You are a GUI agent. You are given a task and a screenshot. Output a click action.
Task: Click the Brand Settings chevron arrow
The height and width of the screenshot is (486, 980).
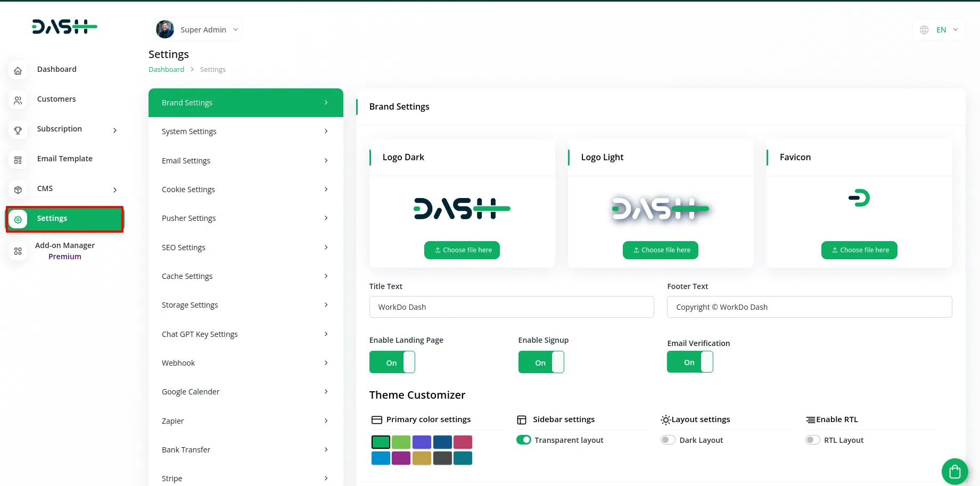[x=326, y=102]
